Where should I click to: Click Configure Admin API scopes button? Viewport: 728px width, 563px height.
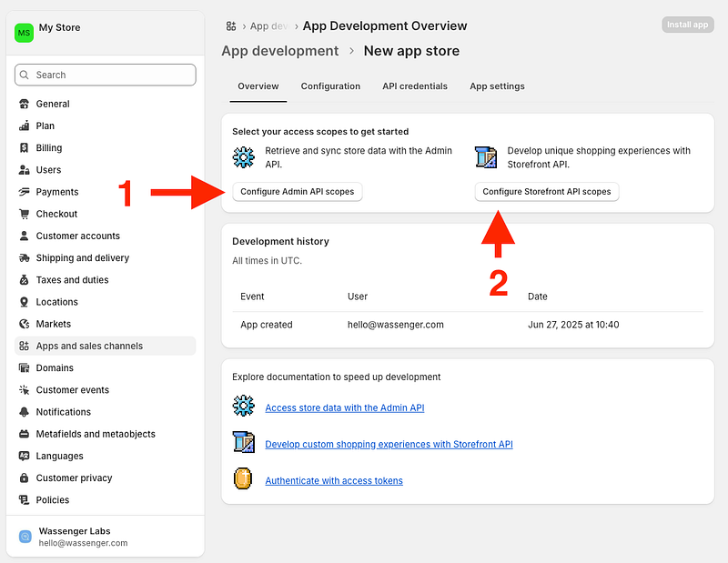[298, 192]
